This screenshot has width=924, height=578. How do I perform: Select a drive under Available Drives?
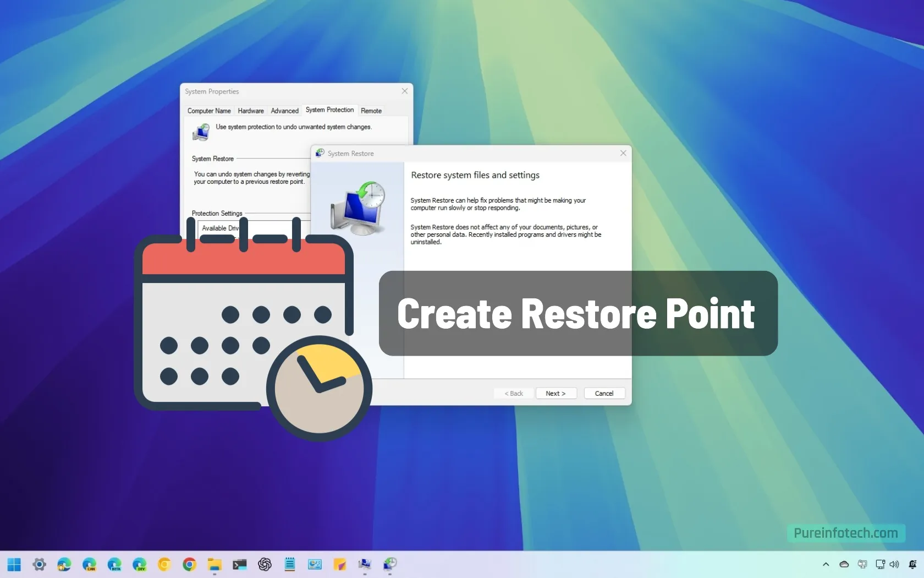220,228
